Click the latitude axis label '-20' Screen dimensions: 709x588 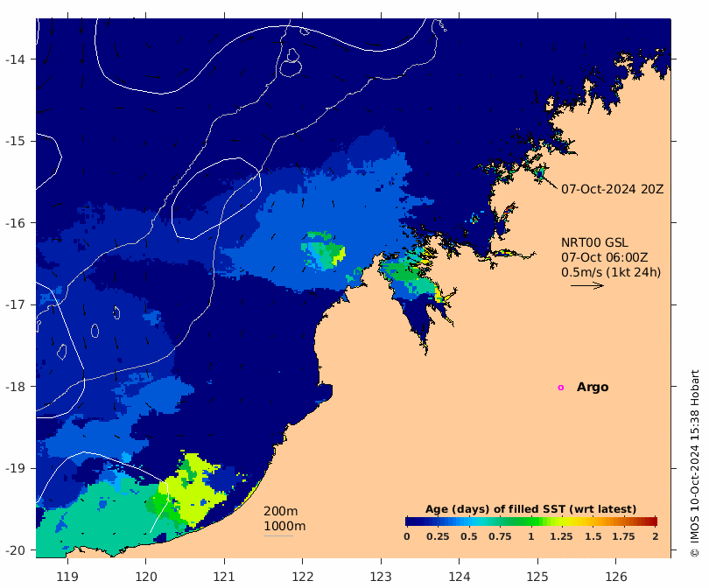click(15, 550)
